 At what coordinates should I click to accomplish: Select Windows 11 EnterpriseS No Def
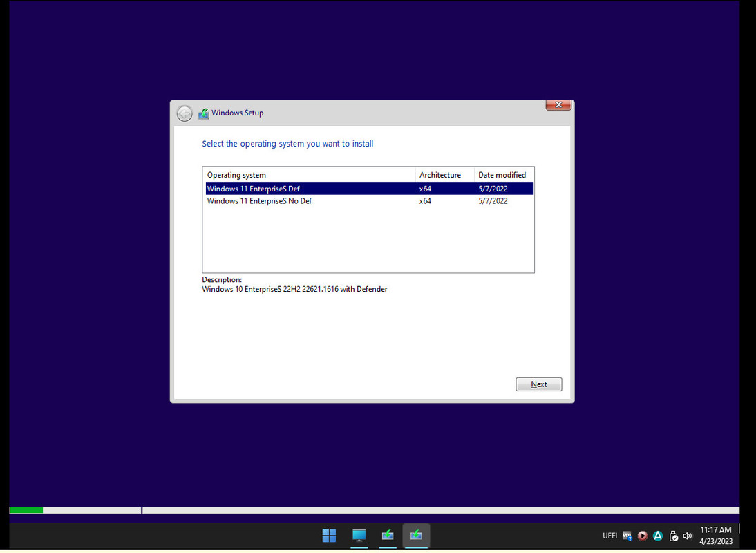[369, 201]
